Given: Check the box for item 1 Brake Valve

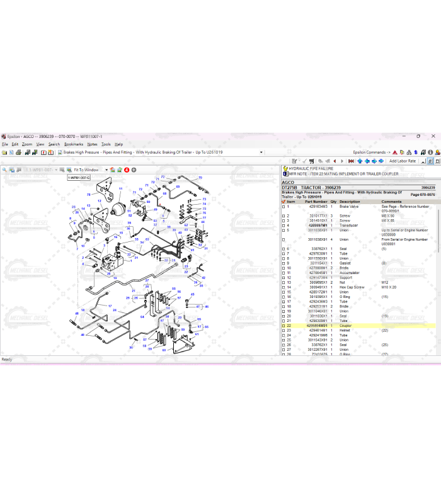Looking at the screenshot, I should coord(283,207).
